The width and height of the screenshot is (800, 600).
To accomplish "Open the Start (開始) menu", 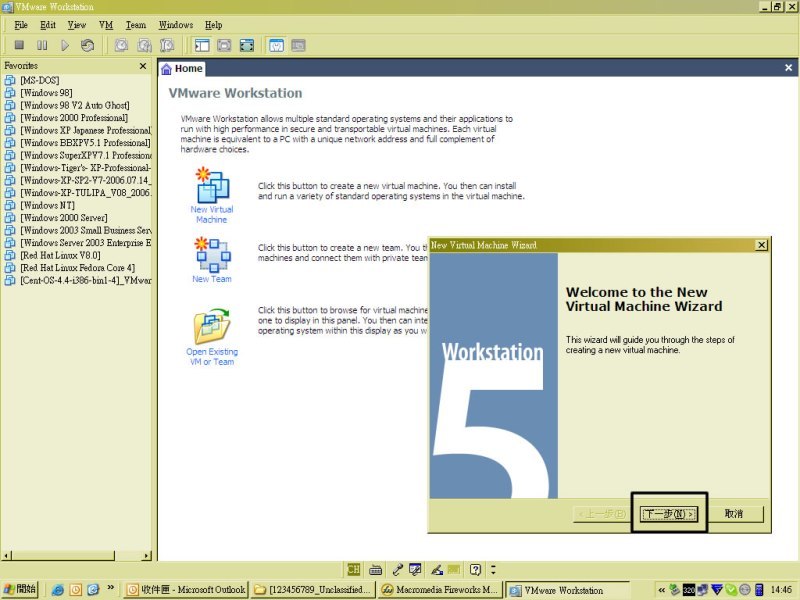I will tap(19, 590).
